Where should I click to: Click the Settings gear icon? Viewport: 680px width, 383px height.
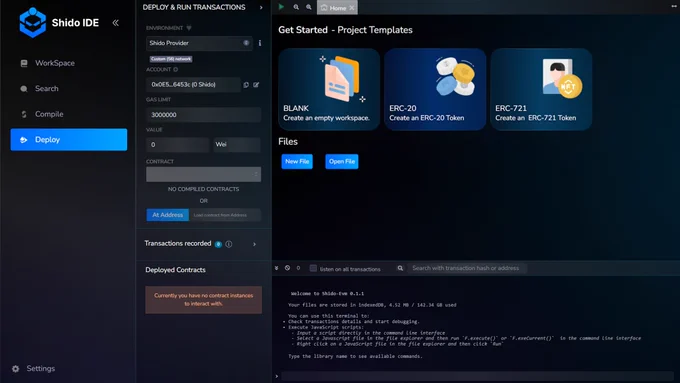[x=16, y=369]
